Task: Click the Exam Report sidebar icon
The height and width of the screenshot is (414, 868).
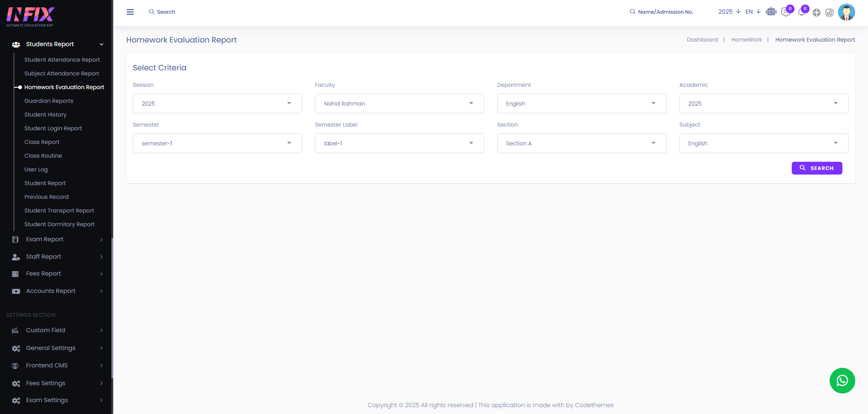Action: [x=16, y=239]
